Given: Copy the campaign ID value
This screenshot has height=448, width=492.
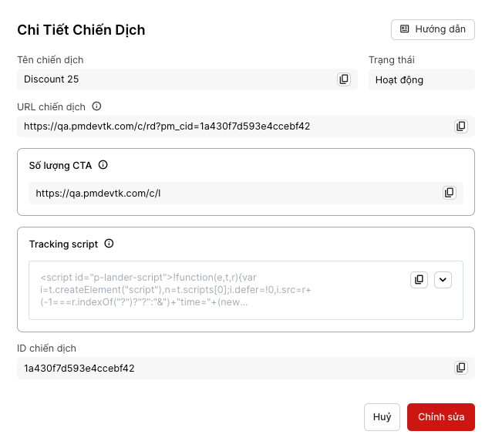Looking at the screenshot, I should [x=461, y=368].
